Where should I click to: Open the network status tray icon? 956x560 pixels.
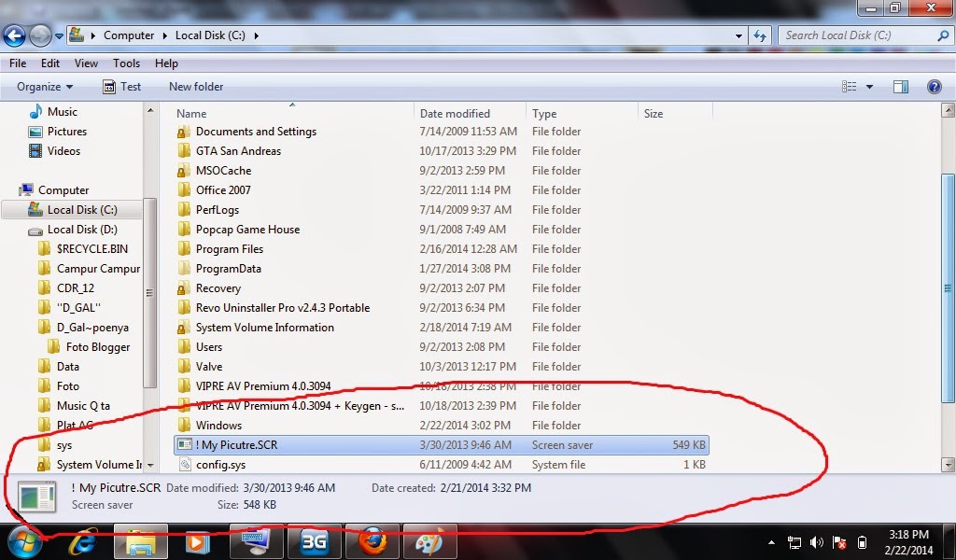(x=794, y=541)
